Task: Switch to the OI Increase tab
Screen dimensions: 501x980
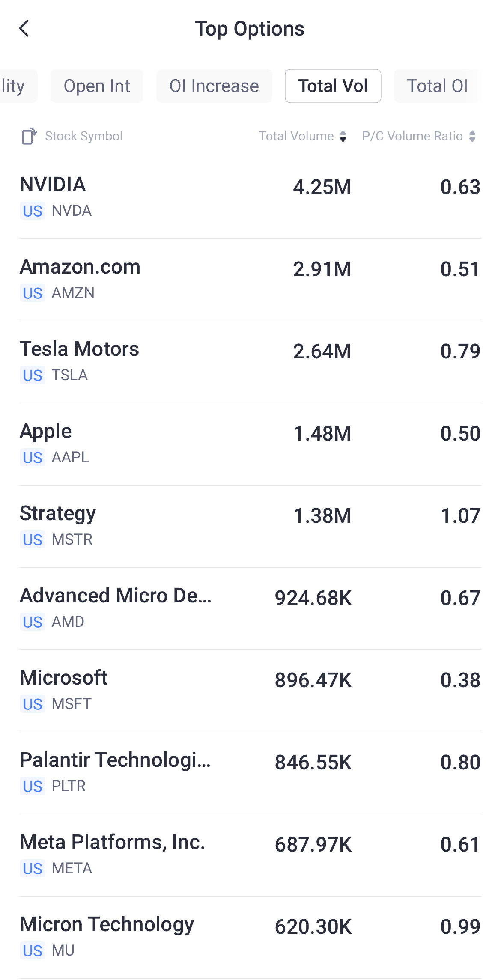Action: [214, 86]
